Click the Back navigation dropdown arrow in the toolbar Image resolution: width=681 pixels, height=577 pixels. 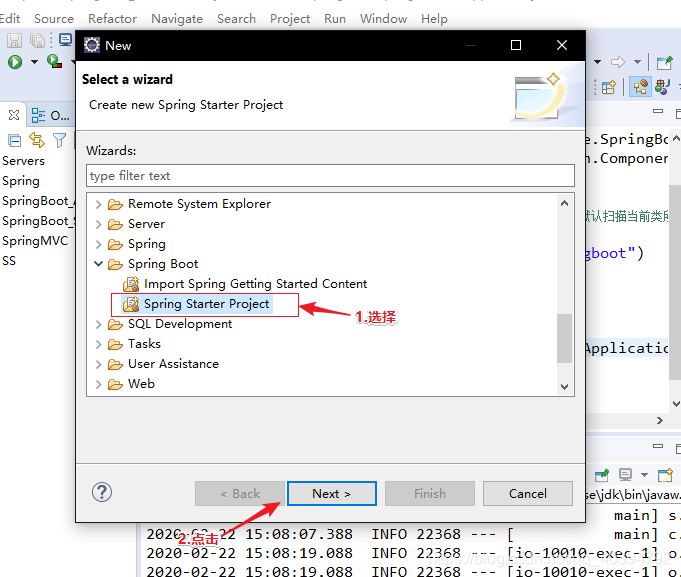[x=598, y=62]
